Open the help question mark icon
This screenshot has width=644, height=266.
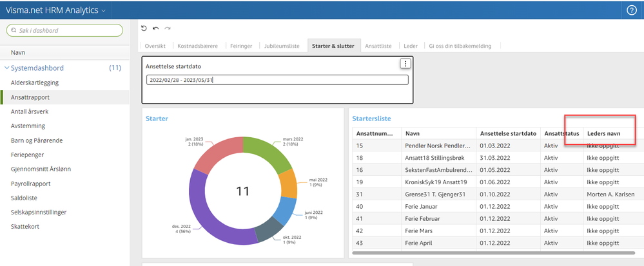pyautogui.click(x=632, y=10)
